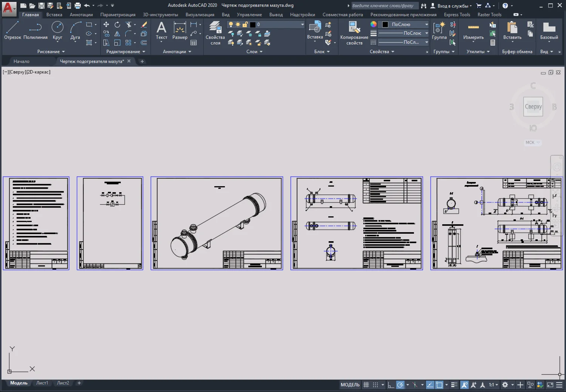Toggle polar tracking in status bar

(400, 385)
